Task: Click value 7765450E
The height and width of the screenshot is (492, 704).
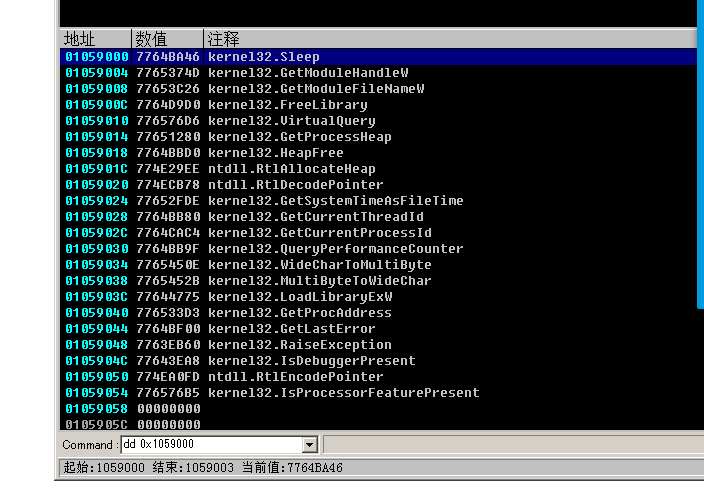Action: click(x=168, y=265)
